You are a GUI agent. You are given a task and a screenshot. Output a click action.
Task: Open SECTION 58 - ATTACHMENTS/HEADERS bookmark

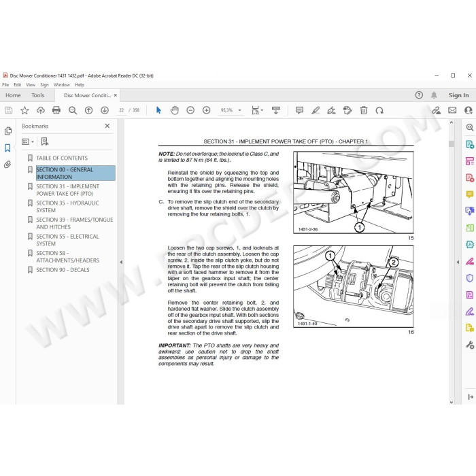click(x=68, y=257)
